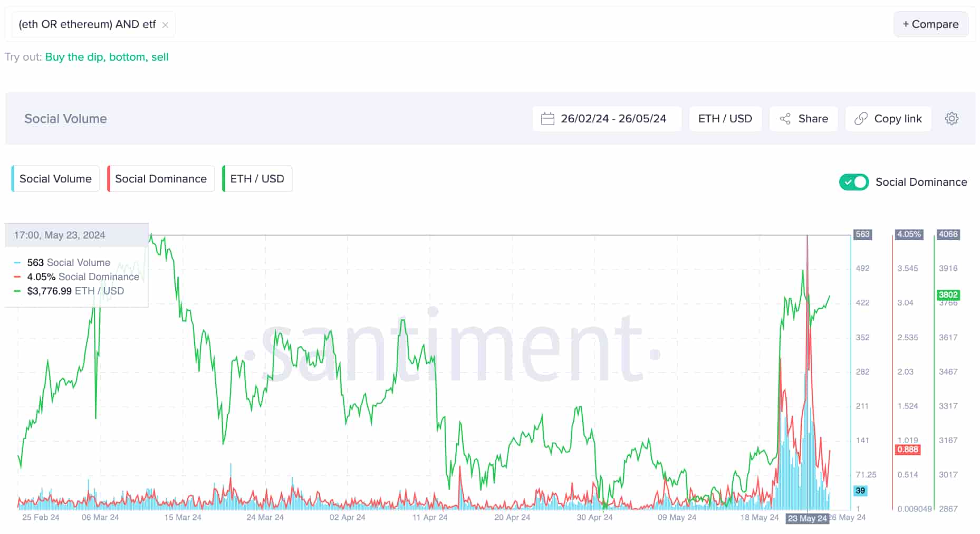This screenshot has width=980, height=534.
Task: Hide the red Social Dominance series
Action: [160, 179]
